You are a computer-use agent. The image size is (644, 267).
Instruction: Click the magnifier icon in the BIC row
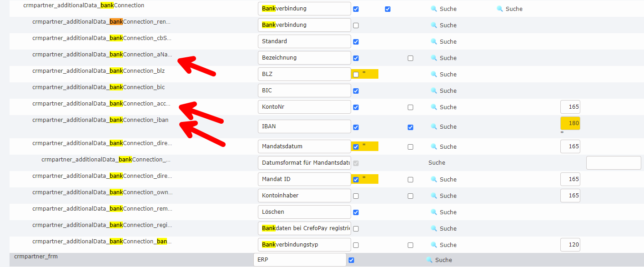point(433,91)
